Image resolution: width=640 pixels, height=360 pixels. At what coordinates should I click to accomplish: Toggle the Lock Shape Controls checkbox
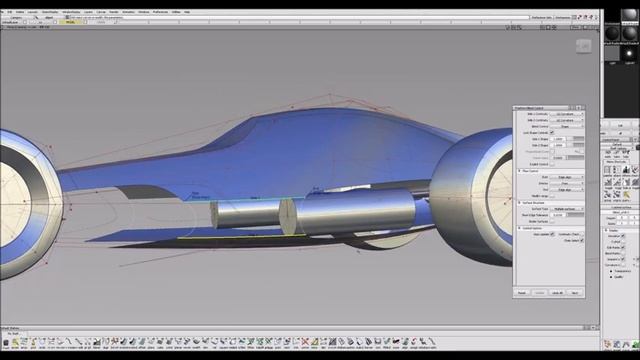click(x=552, y=133)
